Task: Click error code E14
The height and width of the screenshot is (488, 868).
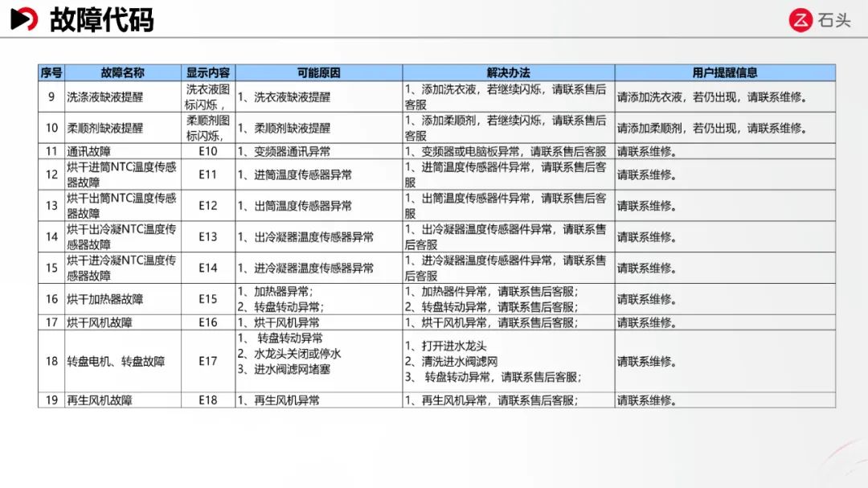Action: pyautogui.click(x=208, y=268)
